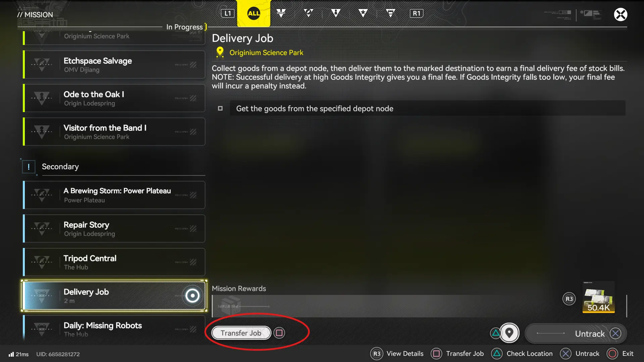Click the Transfer Job button
The width and height of the screenshot is (644, 362).
(x=241, y=333)
